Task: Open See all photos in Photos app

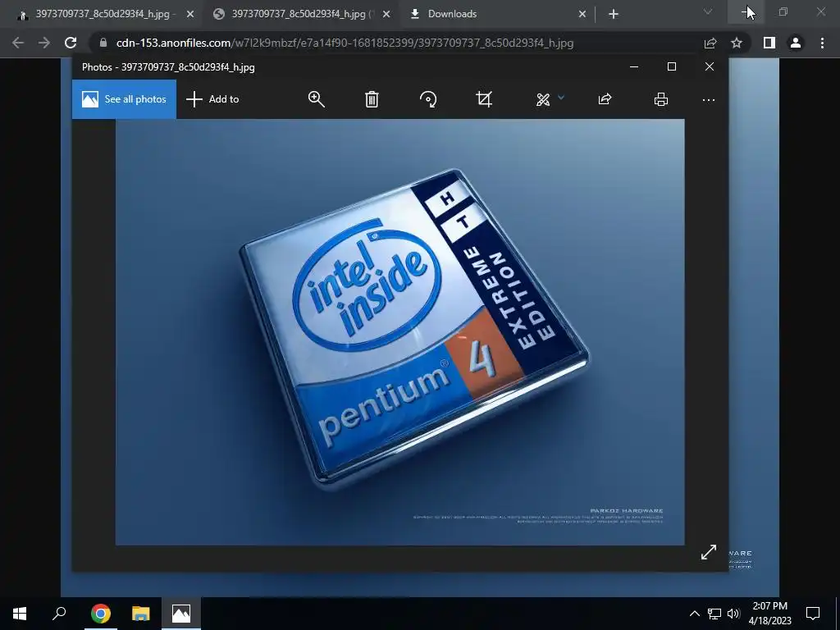Action: point(124,99)
